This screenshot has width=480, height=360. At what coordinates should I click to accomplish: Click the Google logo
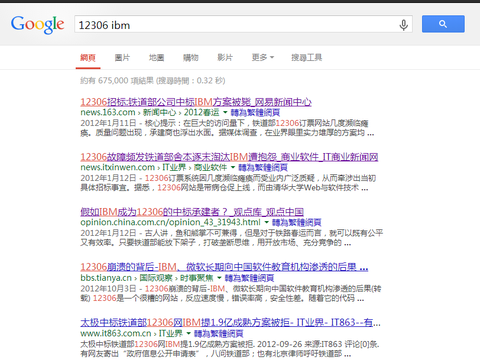tap(37, 24)
